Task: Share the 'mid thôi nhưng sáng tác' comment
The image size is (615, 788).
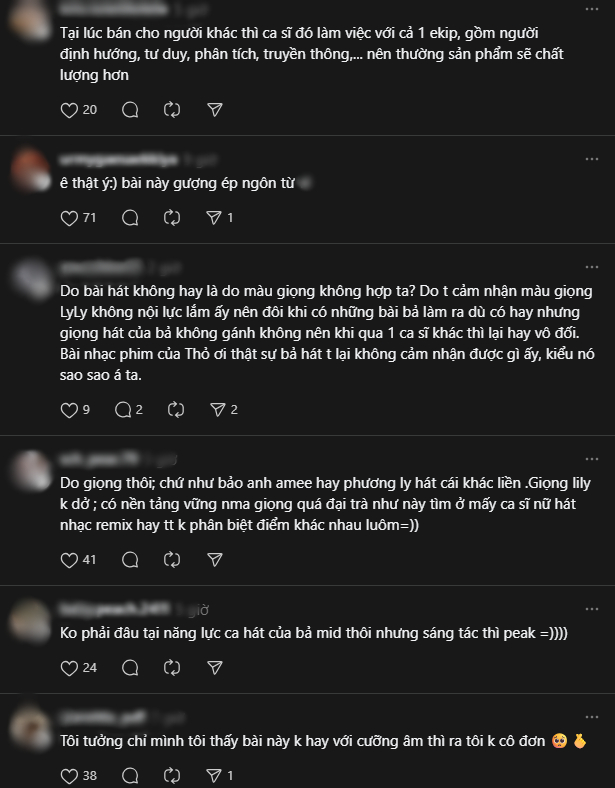Action: (x=213, y=667)
